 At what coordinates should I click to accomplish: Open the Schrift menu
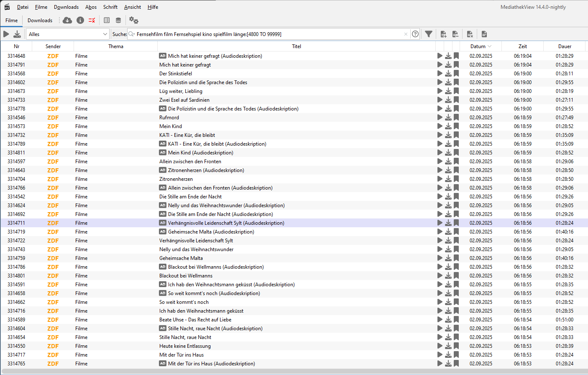[110, 7]
